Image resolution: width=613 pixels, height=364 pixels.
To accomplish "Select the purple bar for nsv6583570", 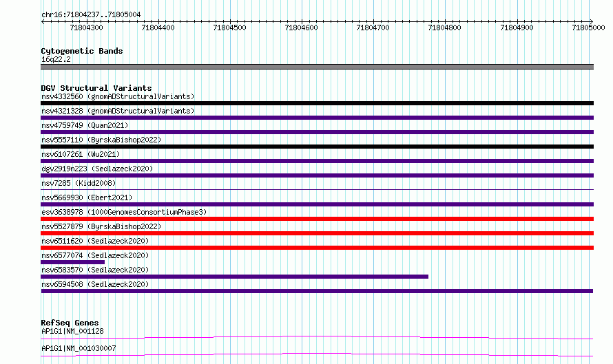I will [x=235, y=277].
